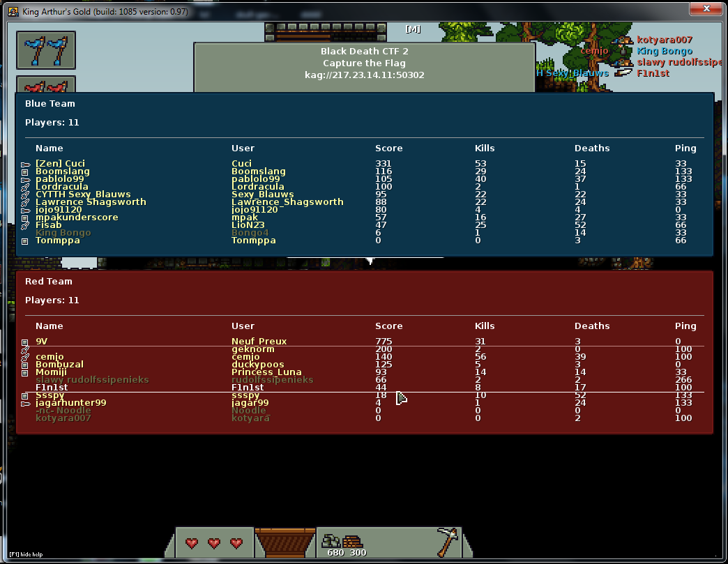Click the Blue Team Ping column header

point(685,148)
